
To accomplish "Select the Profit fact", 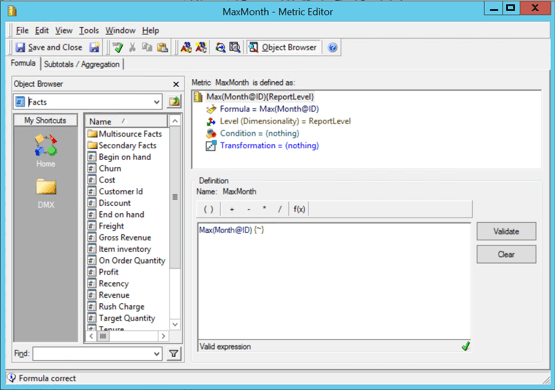I will (103, 272).
